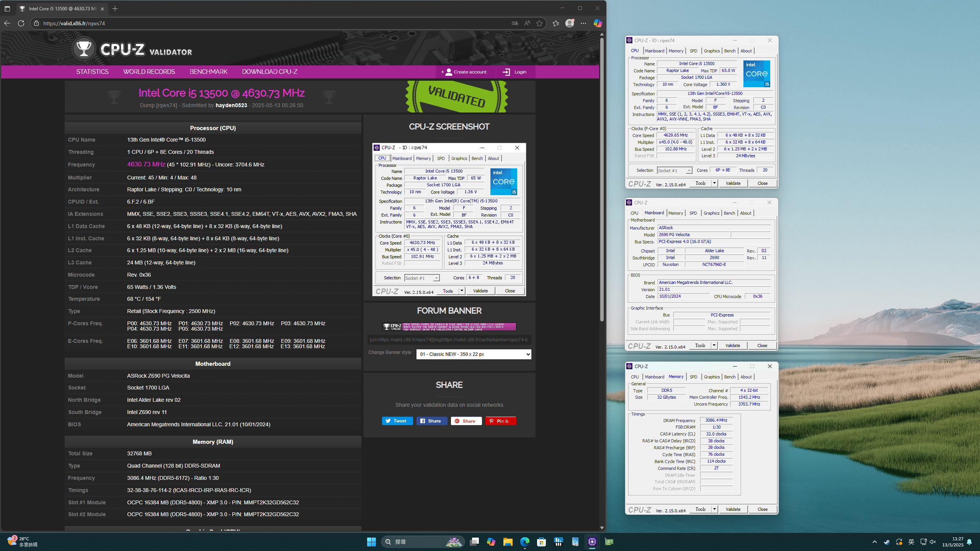980x551 pixels.
Task: Click the CPU-Z chip icon in taskbar
Action: (x=592, y=542)
